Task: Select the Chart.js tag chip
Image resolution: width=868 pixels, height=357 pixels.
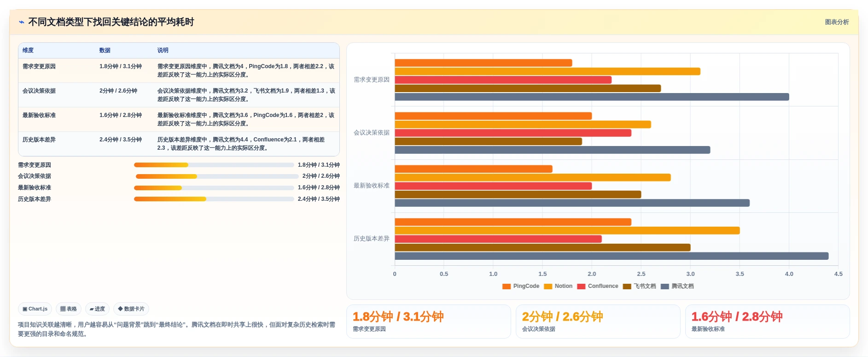Action: pos(35,309)
